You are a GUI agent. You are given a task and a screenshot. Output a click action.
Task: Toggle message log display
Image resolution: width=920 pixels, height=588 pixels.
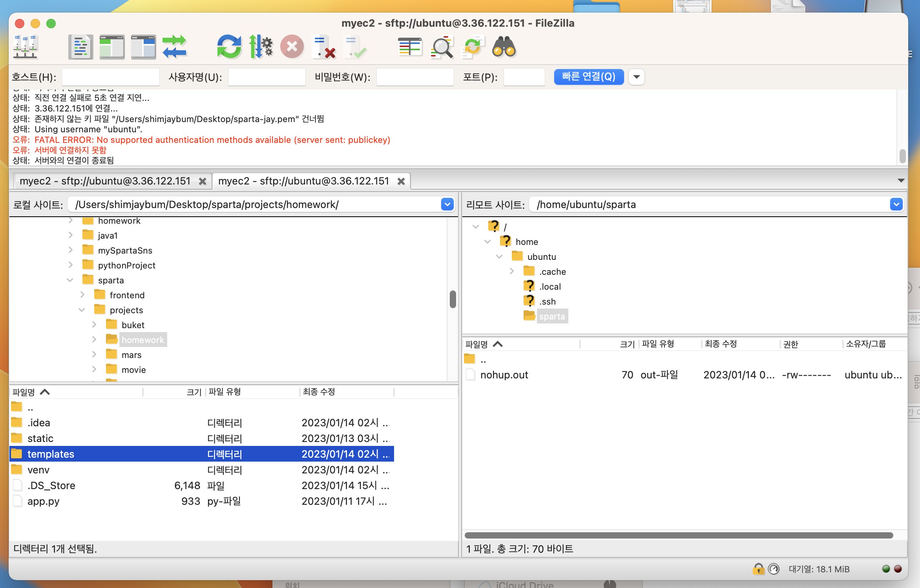80,47
